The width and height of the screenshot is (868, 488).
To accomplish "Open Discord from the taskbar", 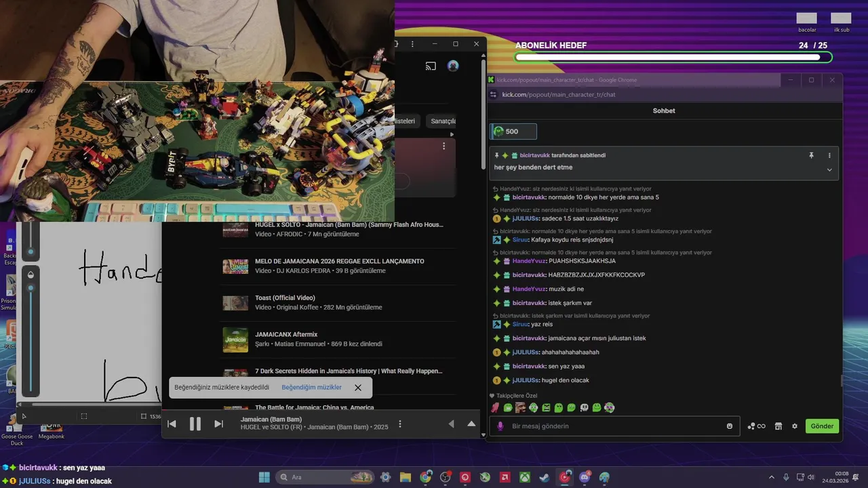I will 585,477.
